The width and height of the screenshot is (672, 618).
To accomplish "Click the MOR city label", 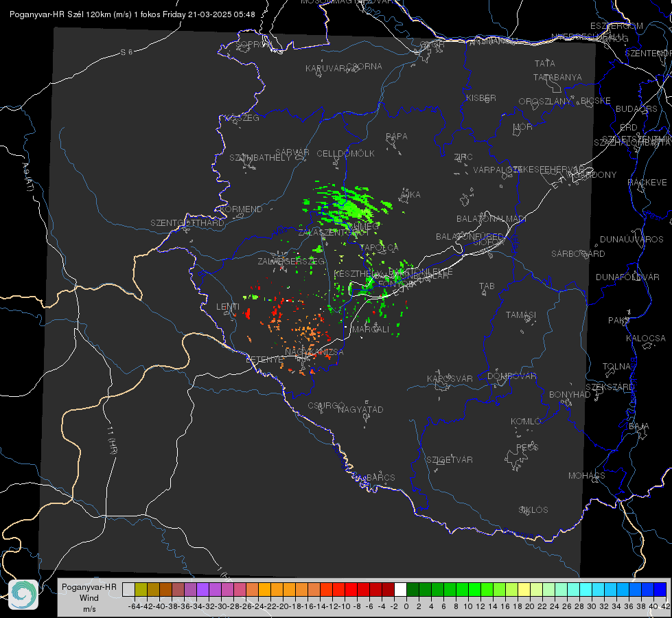I will [523, 127].
